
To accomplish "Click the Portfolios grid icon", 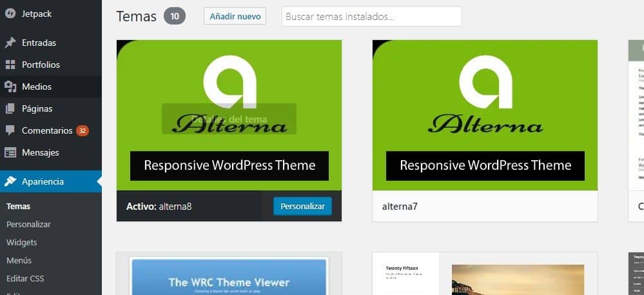I will pos(10,65).
